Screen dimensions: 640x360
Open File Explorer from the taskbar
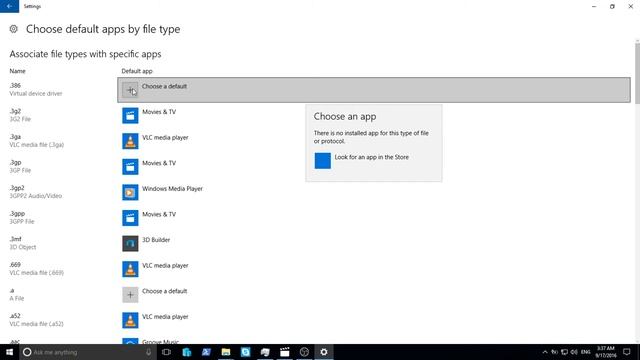click(x=226, y=352)
